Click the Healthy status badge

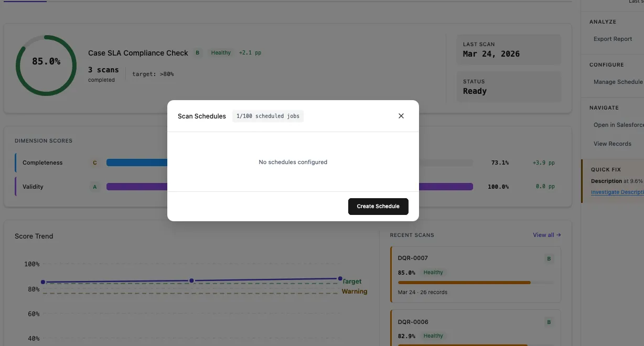(220, 52)
